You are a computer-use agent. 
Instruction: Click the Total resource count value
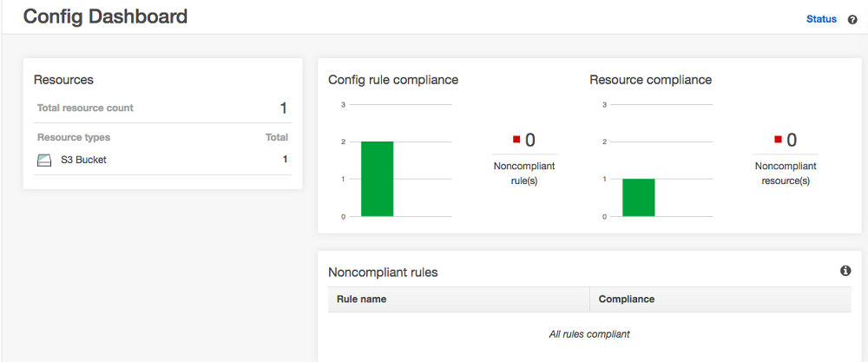coord(283,109)
